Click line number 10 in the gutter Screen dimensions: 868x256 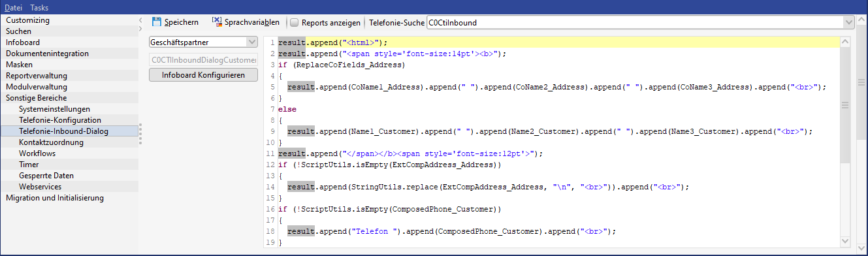click(x=270, y=142)
